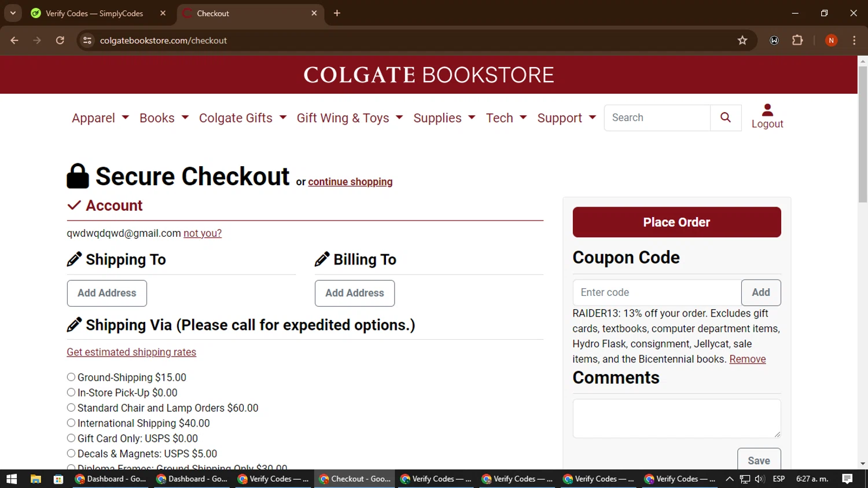The height and width of the screenshot is (488, 868).
Task: Choose In-Store Pick-Up $0.00 shipping
Action: [x=71, y=392]
